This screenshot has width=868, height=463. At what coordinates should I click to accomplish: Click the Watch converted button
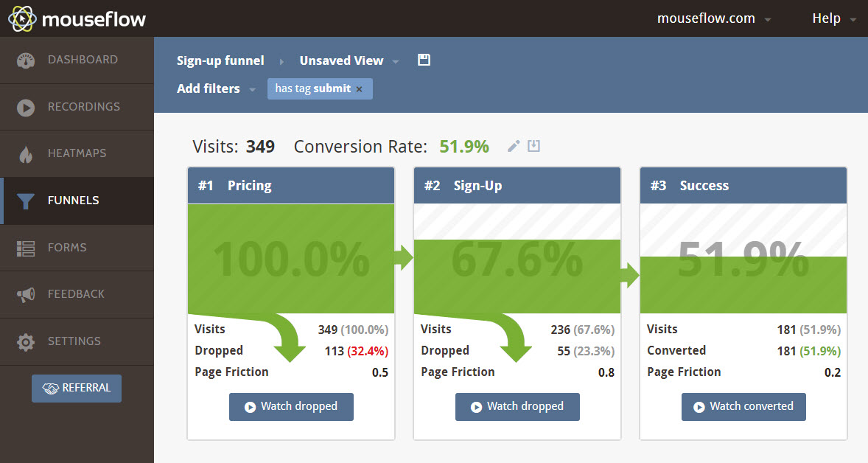743,407
